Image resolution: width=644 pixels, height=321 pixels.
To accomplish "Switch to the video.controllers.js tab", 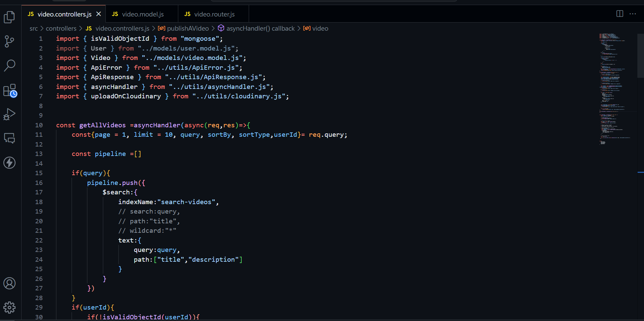I will click(x=64, y=14).
